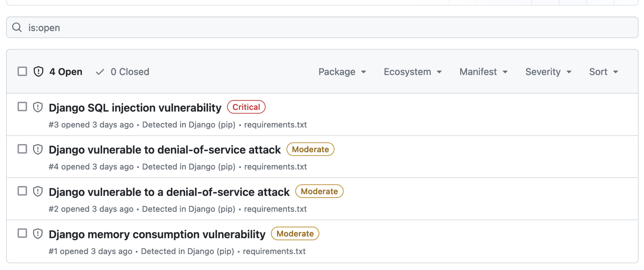Switch to the 0 Closed alerts

tap(130, 72)
